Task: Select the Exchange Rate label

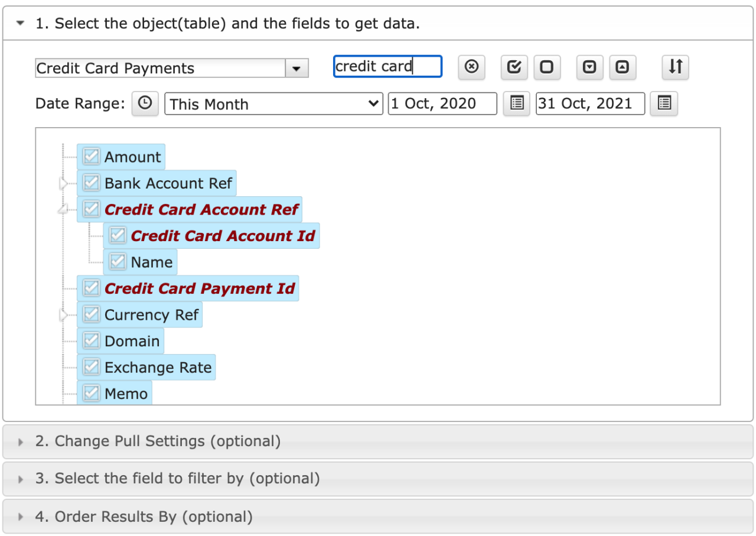Action: tap(158, 367)
